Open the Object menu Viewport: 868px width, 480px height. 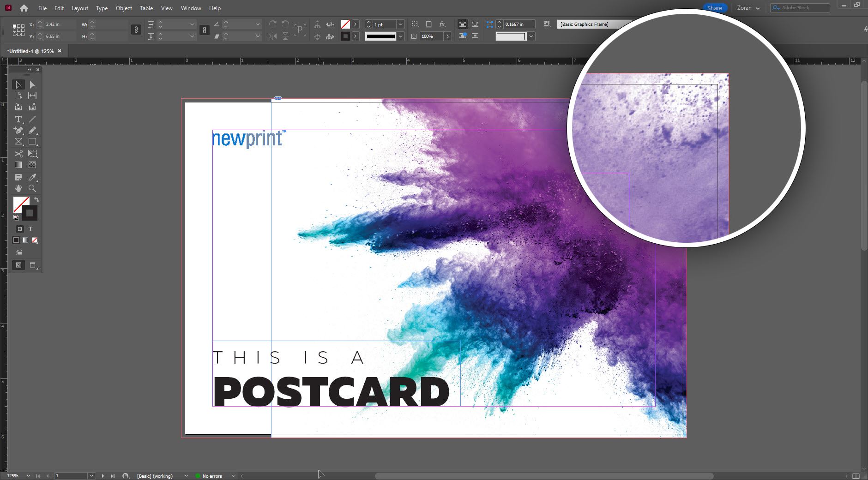point(124,8)
